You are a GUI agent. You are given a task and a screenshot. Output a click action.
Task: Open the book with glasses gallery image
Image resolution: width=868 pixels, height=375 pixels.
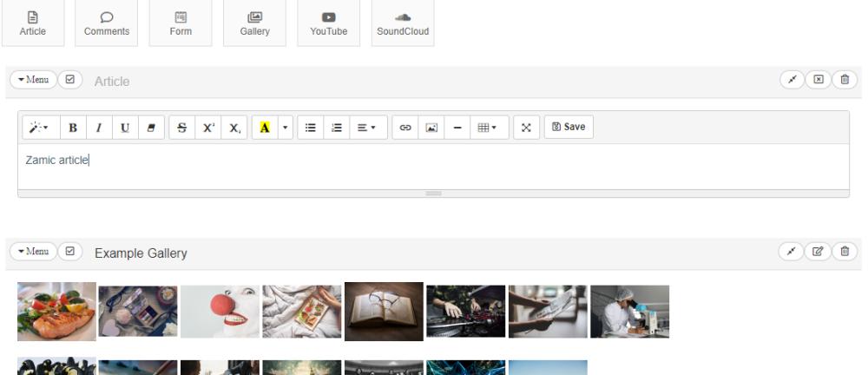[384, 312]
